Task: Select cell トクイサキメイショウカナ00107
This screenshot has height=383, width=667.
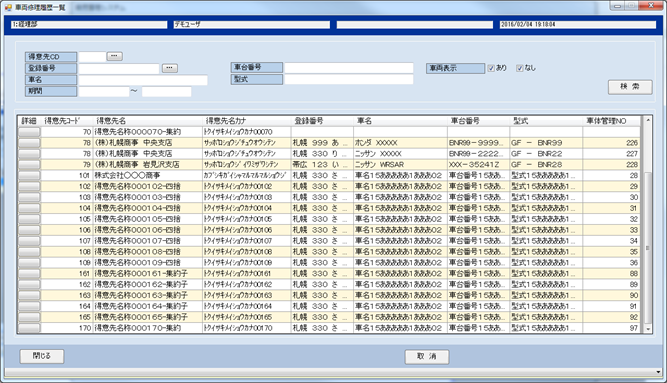Action: [x=247, y=241]
